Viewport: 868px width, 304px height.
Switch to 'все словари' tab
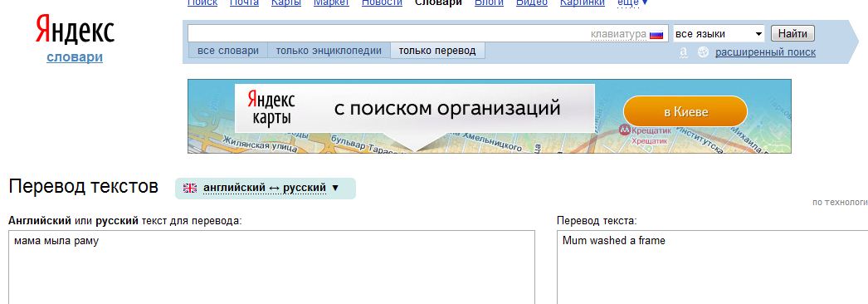point(228,51)
